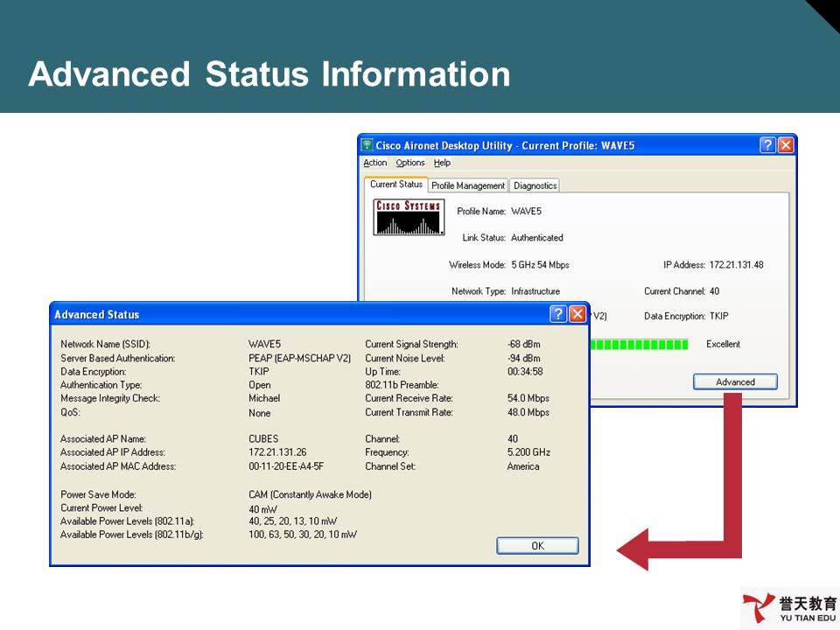840x630 pixels.
Task: Switch to the Diagnostics tab
Action: click(x=535, y=185)
